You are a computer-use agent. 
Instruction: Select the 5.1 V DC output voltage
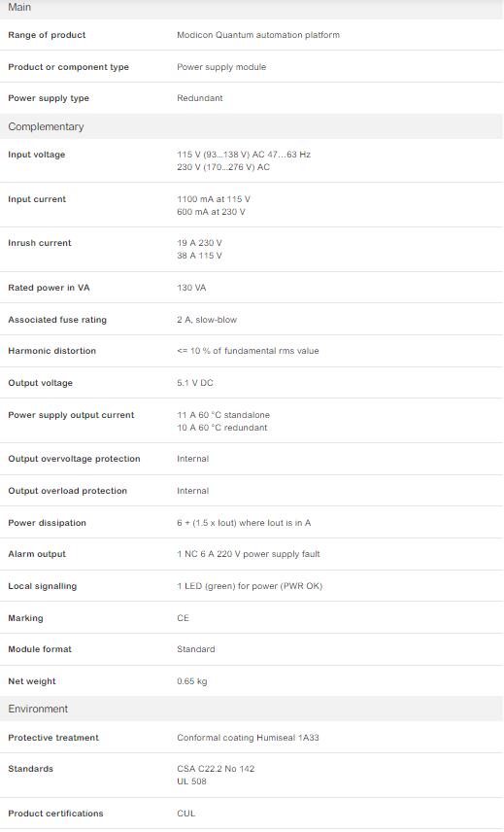[195, 383]
